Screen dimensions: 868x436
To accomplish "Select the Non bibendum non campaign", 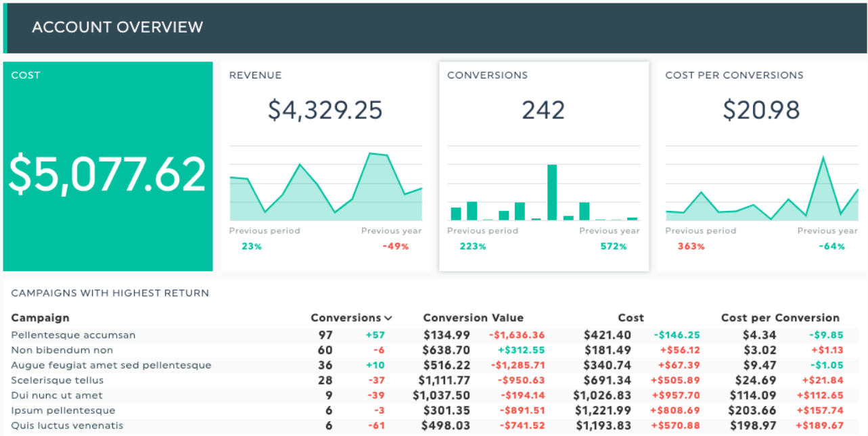I will coord(62,350).
